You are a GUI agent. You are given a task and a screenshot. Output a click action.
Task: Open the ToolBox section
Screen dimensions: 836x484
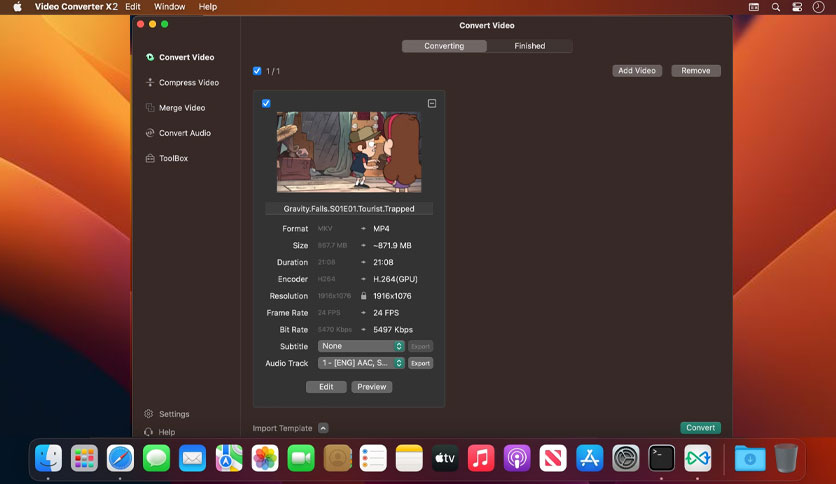pos(167,158)
